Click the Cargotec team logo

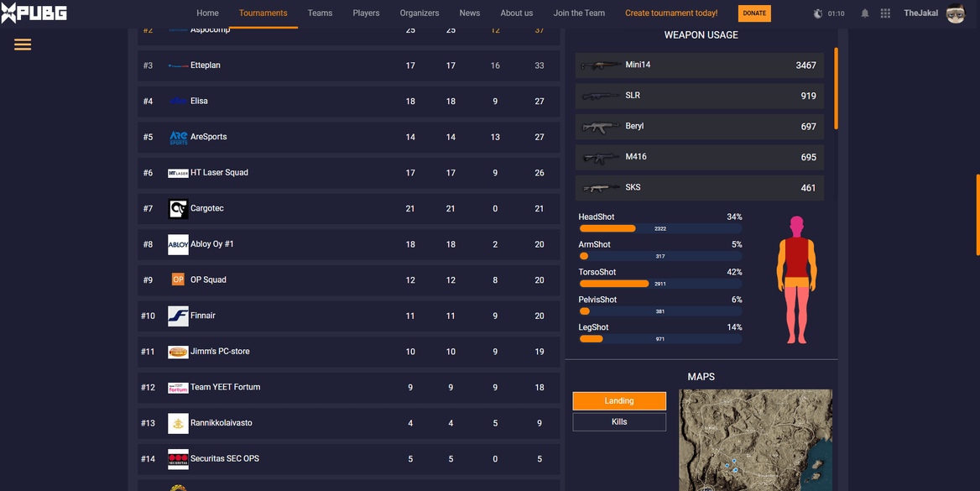[178, 208]
